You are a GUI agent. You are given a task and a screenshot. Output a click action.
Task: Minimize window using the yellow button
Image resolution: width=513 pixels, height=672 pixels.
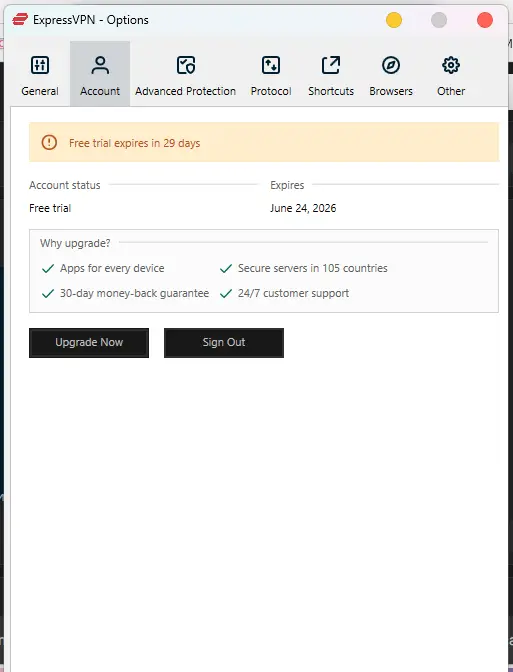click(x=394, y=20)
